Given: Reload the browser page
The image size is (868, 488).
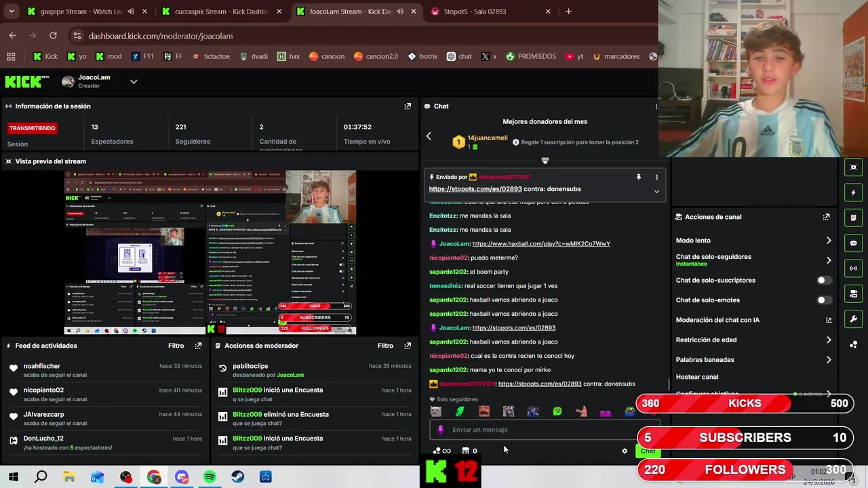Looking at the screenshot, I should (x=53, y=35).
